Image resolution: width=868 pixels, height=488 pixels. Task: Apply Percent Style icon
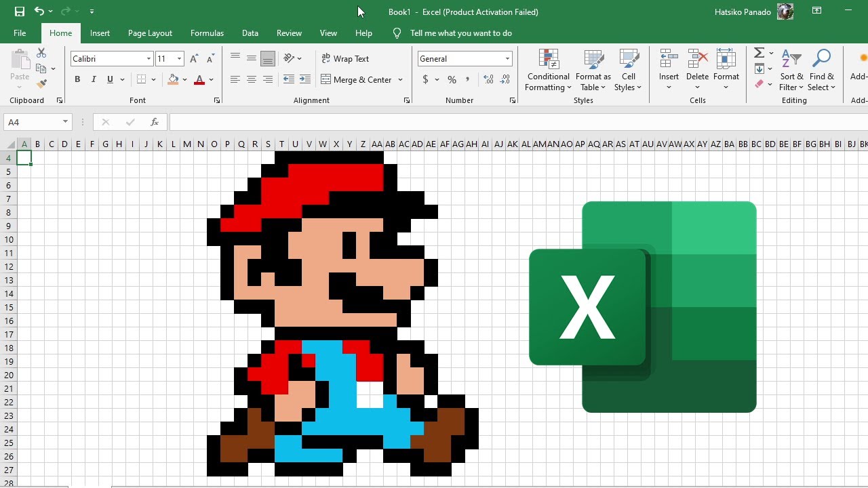(x=451, y=79)
